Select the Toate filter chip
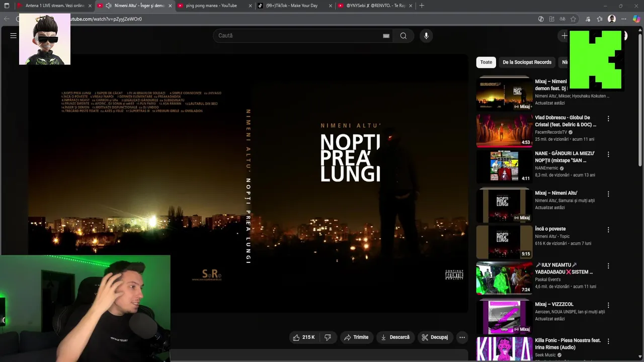This screenshot has height=362, width=644. tap(486, 62)
